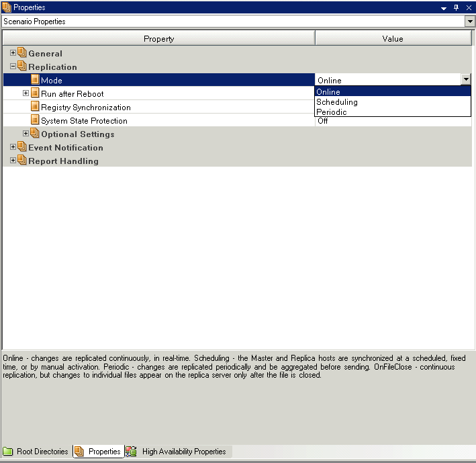Select the Event Notification label
The image size is (476, 463).
pos(66,147)
